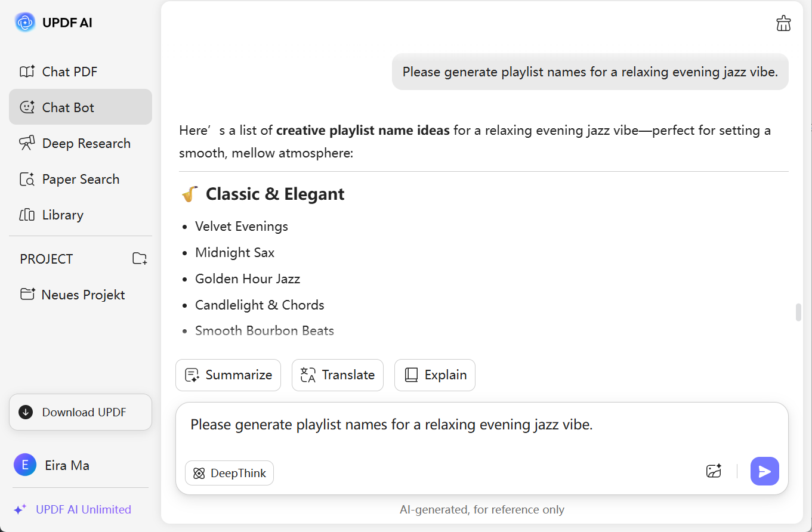
Task: Toggle the DeepThink mode
Action: (x=229, y=473)
